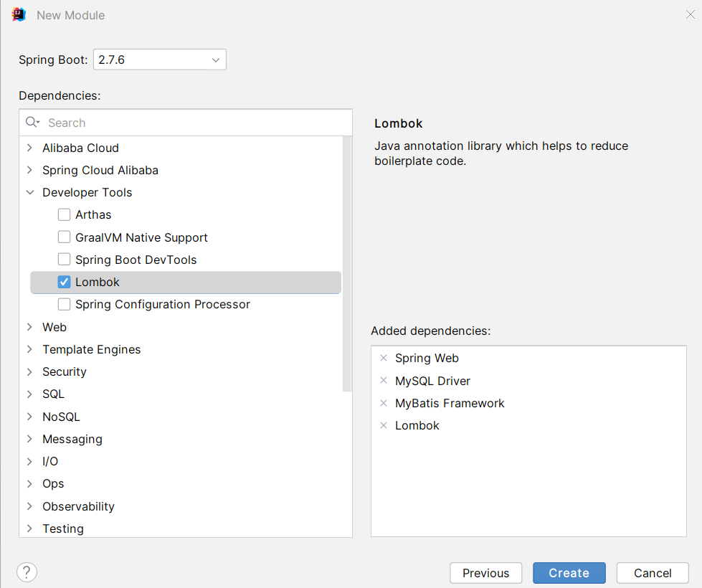Collapse the Developer Tools category
Viewport: 702px width, 588px height.
pyautogui.click(x=29, y=192)
